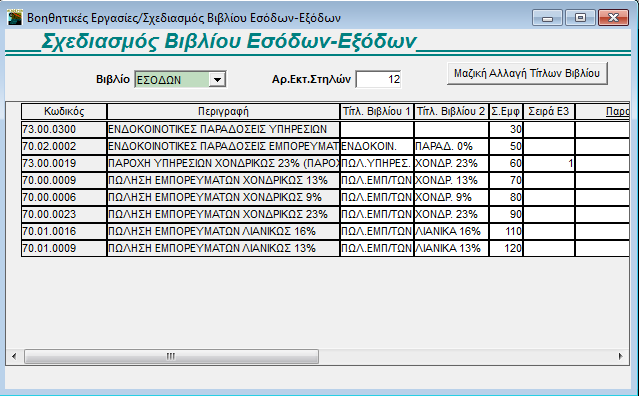Click the Σ.Εμφ cell with value 120
The height and width of the screenshot is (396, 639).
(x=506, y=248)
